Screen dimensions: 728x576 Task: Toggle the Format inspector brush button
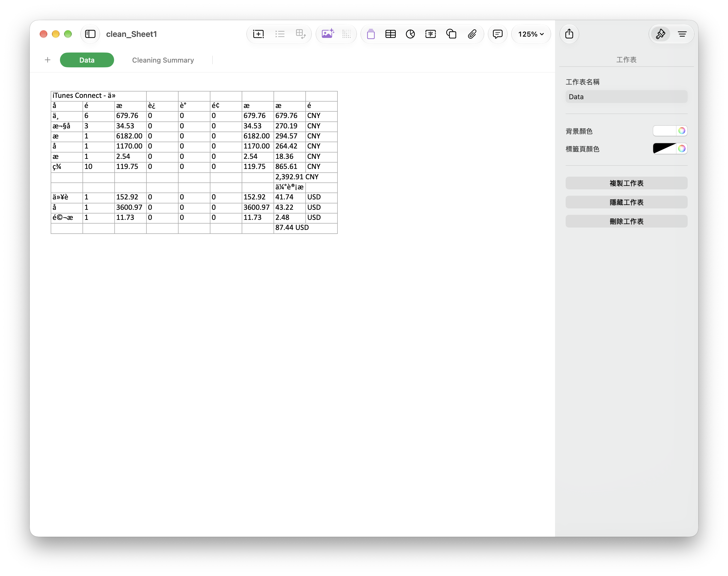point(660,34)
